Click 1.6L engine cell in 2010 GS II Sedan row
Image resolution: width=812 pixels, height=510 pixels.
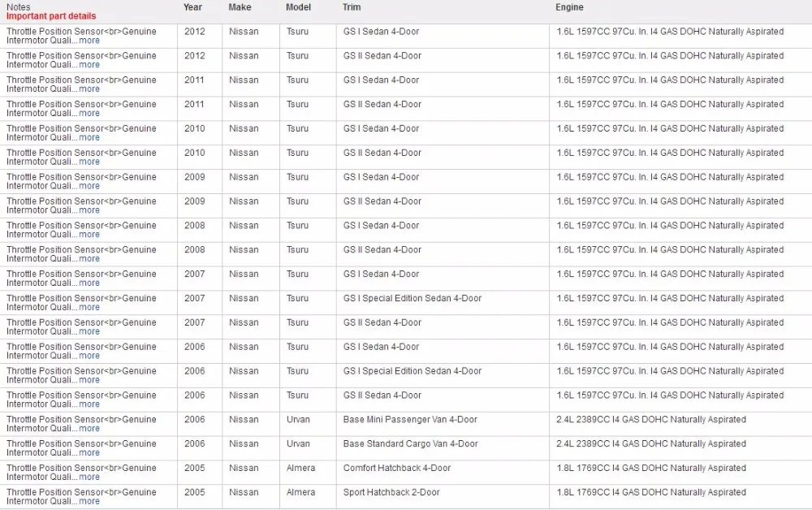pyautogui.click(x=670, y=153)
